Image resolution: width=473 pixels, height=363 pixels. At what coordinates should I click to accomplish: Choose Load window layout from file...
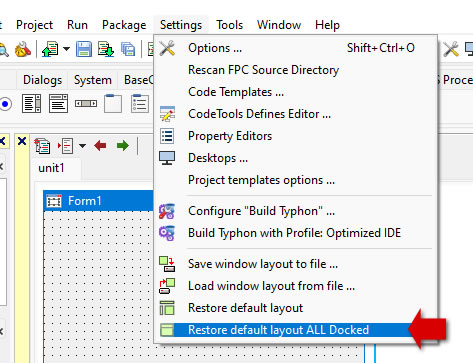tap(295, 286)
